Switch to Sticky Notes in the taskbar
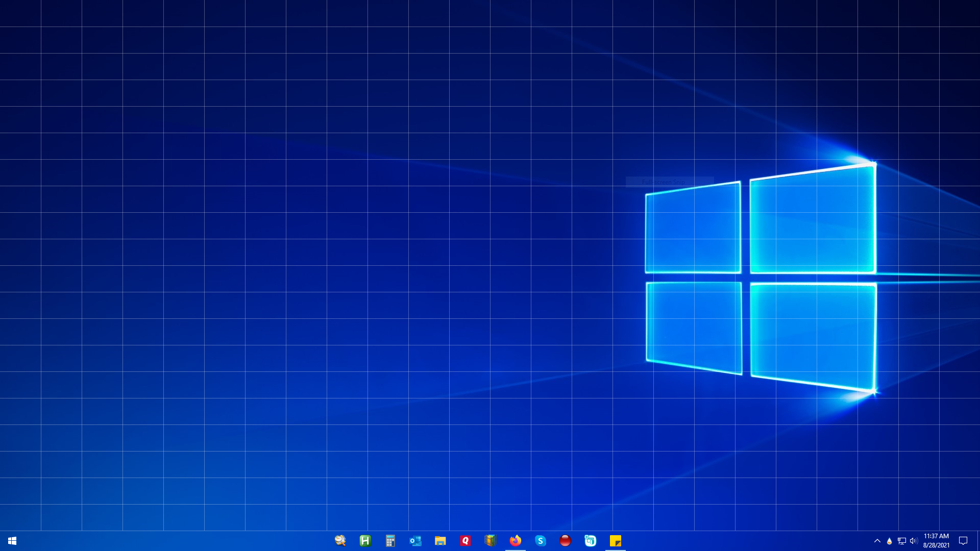980x551 pixels. (616, 541)
